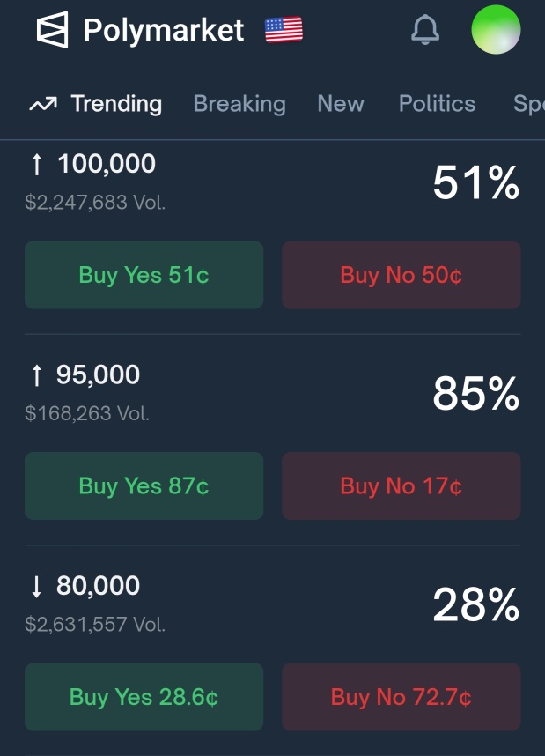
Task: Select the Trending tab label
Action: (x=116, y=104)
